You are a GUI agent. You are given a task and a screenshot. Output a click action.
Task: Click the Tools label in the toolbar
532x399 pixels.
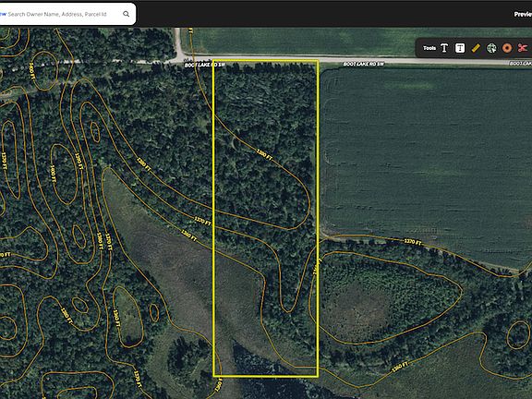429,48
